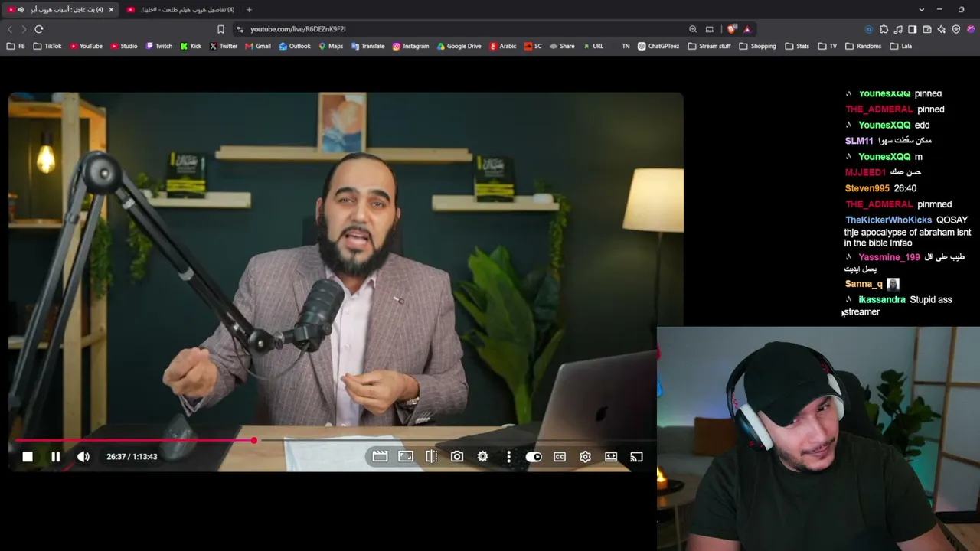Close the first YouTube tab
This screenshot has width=980, height=551.
point(111,10)
